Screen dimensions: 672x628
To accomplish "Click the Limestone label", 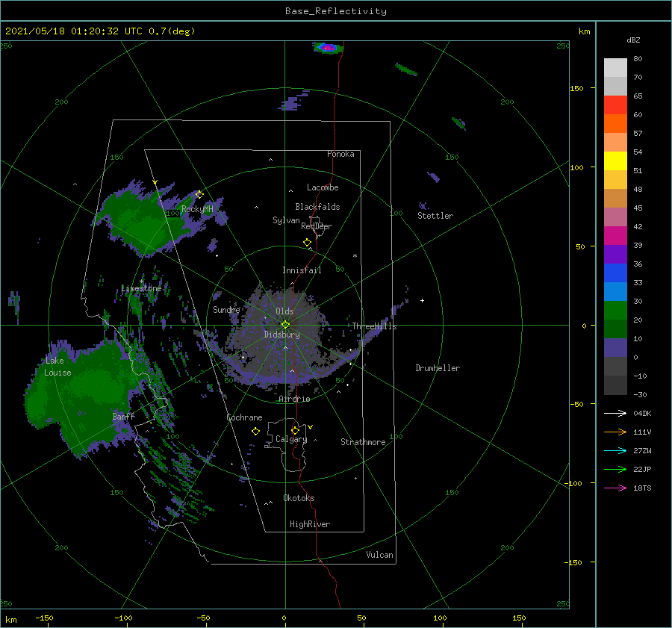I will click(x=141, y=288).
